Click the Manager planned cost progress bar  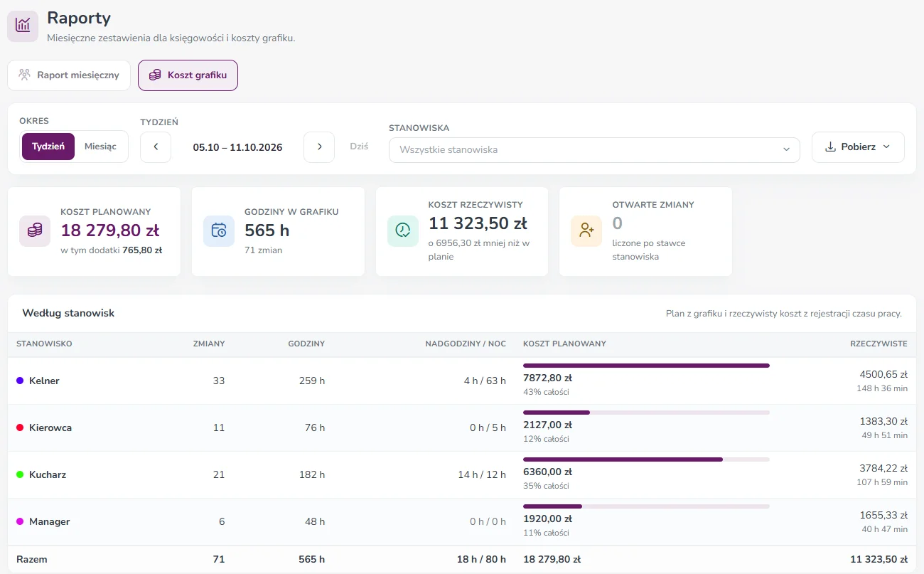pos(646,506)
